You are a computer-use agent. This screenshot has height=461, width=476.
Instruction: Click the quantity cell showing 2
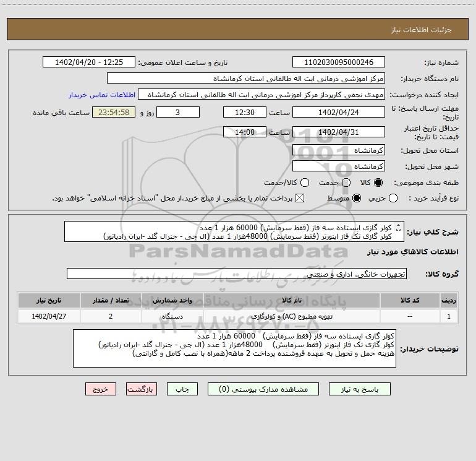point(111,316)
